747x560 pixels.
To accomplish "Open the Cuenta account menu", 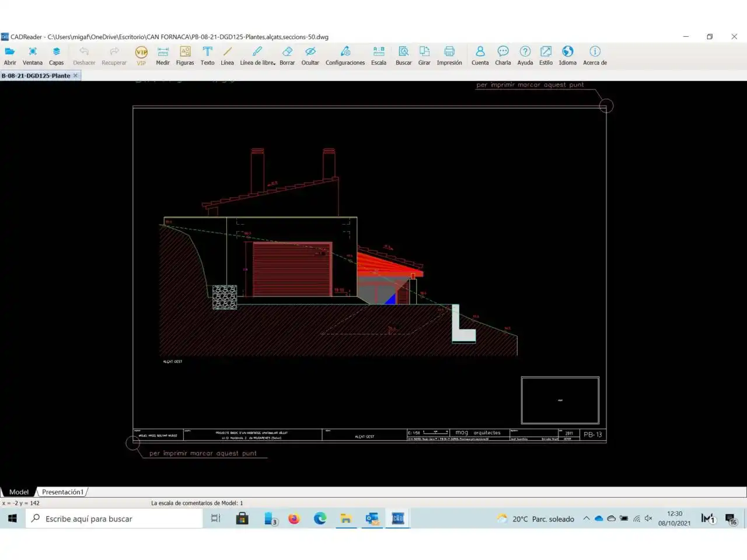I will pos(480,55).
